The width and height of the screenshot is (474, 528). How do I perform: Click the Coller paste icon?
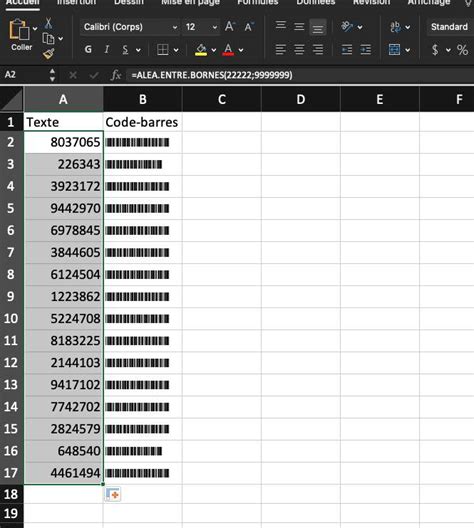(x=19, y=30)
